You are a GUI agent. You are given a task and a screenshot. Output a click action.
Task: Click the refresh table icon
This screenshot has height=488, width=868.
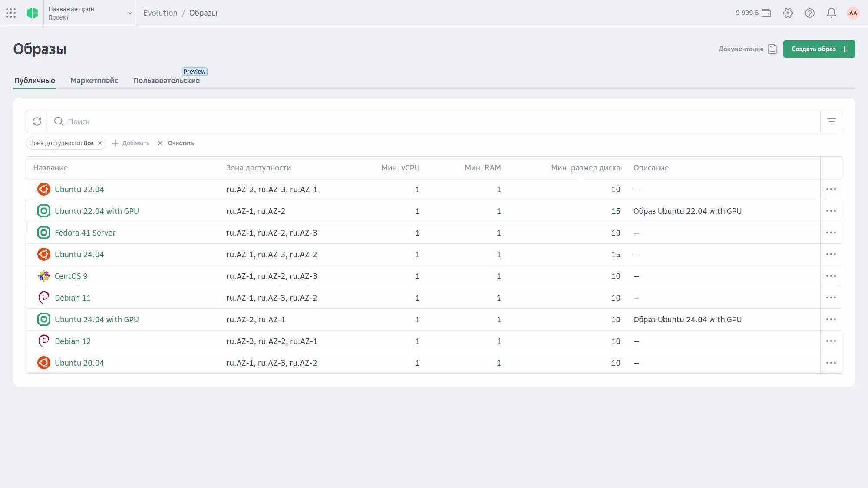37,121
